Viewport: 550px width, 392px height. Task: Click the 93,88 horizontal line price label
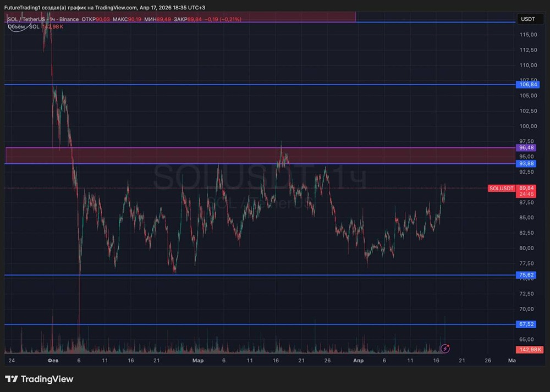point(527,164)
